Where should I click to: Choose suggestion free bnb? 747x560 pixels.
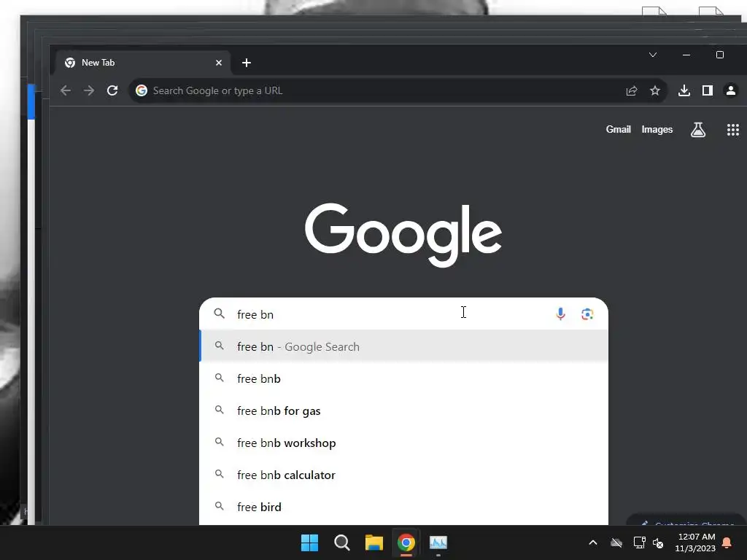pyautogui.click(x=403, y=378)
